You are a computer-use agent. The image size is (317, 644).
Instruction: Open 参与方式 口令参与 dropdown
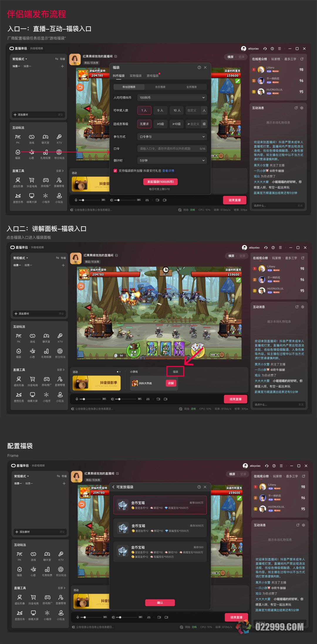[172, 137]
